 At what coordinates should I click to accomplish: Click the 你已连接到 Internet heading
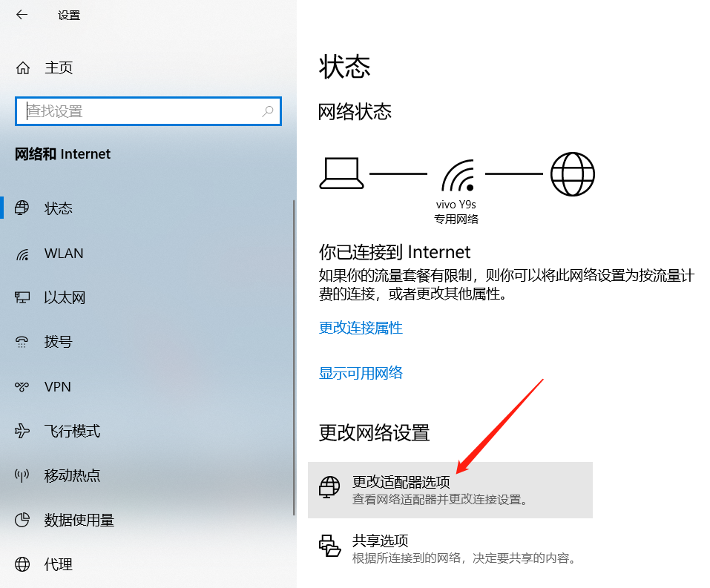coord(395,252)
